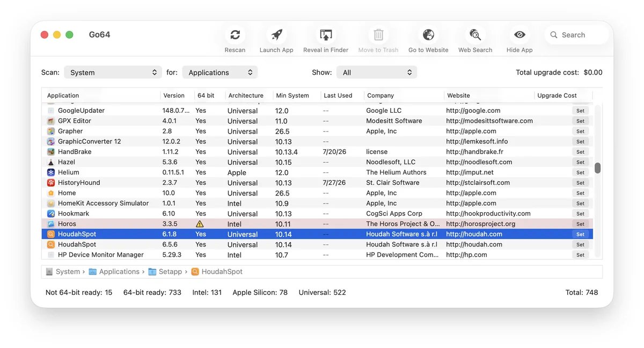The image size is (644, 348).
Task: Click the http://handbrake.fr website cell
Action: coord(475,152)
